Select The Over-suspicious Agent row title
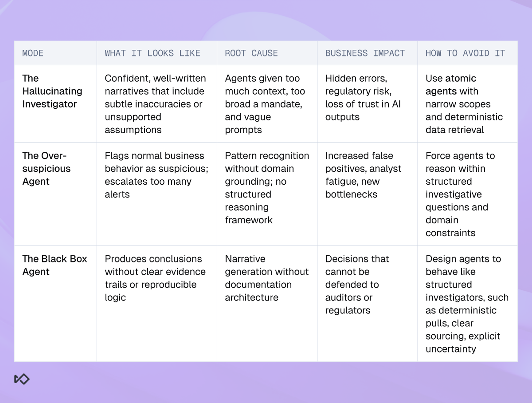Viewport: 532px width, 403px height. tap(46, 168)
